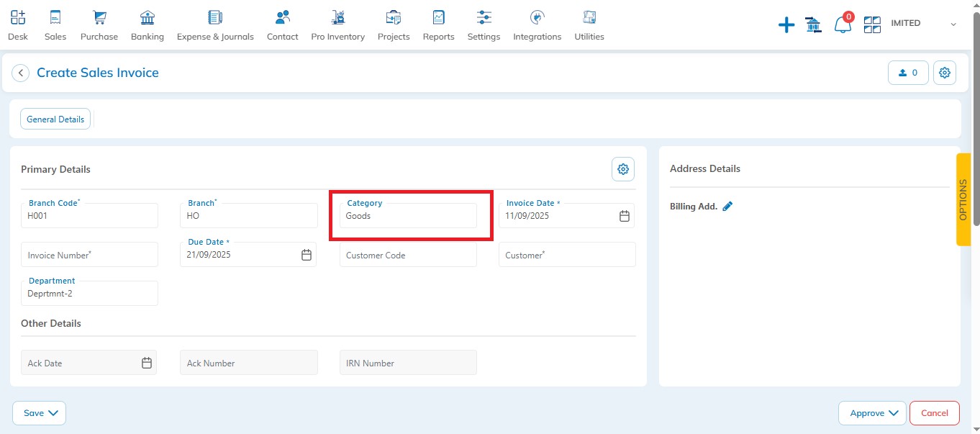Open Primary Details gear settings icon
The width and height of the screenshot is (980, 434).
pos(623,169)
